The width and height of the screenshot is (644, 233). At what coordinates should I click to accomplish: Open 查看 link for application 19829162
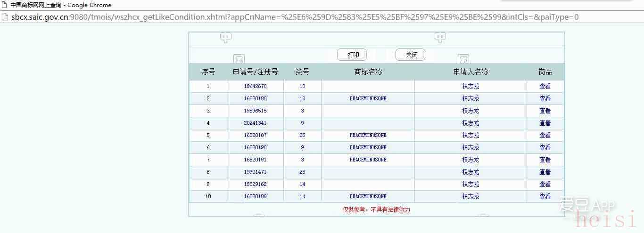point(545,185)
